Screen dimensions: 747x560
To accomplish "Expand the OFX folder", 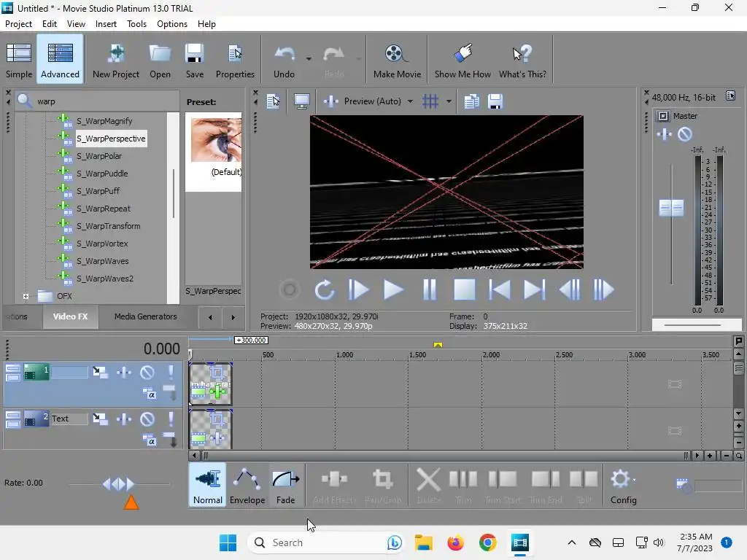I will (26, 296).
